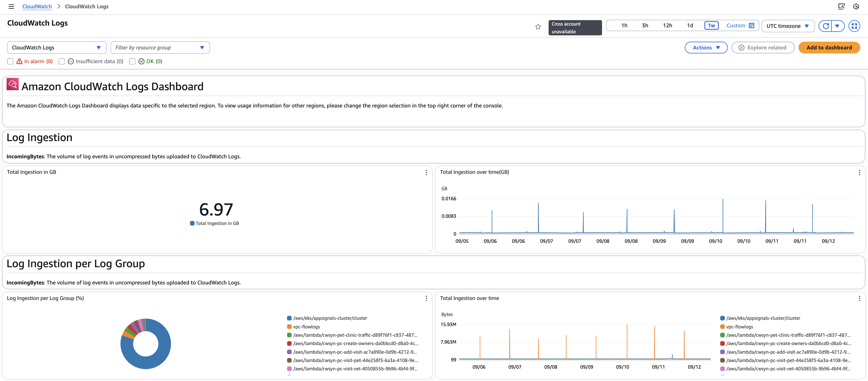The image size is (868, 381).
Task: Follow the CloudWatch breadcrumb link
Action: [x=37, y=6]
